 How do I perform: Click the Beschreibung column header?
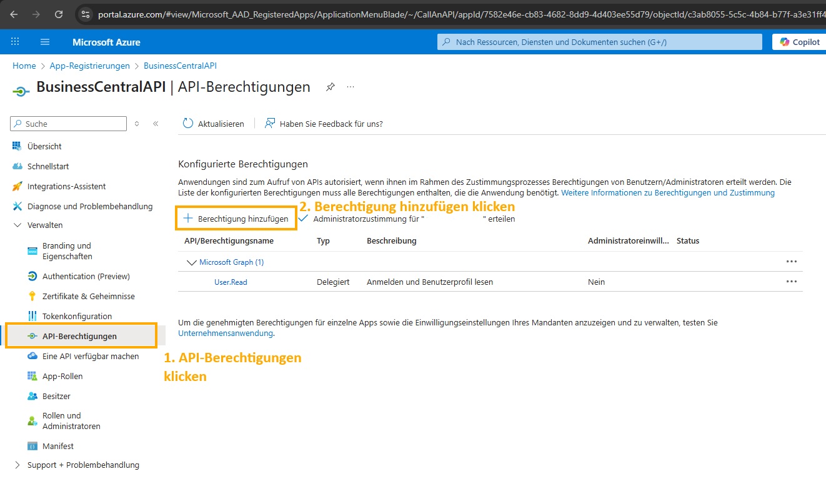click(392, 240)
